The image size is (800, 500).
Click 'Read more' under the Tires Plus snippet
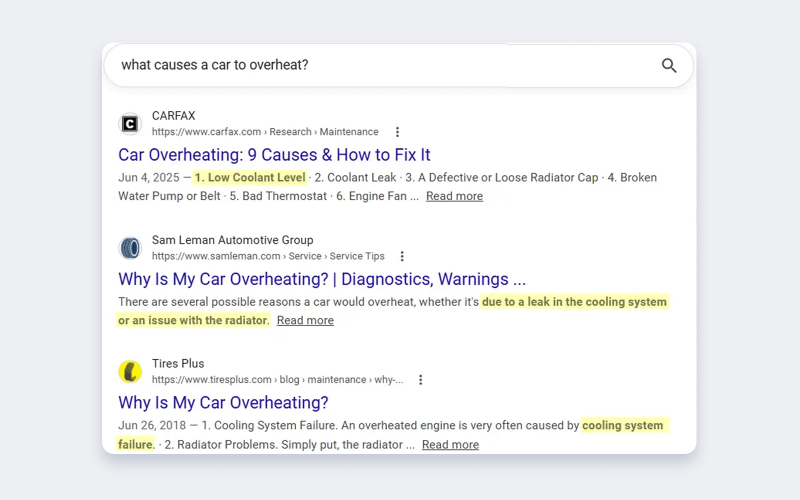pos(450,445)
